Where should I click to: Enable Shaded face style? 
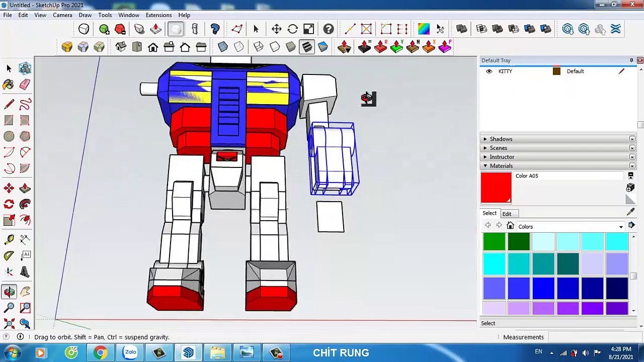click(x=291, y=47)
